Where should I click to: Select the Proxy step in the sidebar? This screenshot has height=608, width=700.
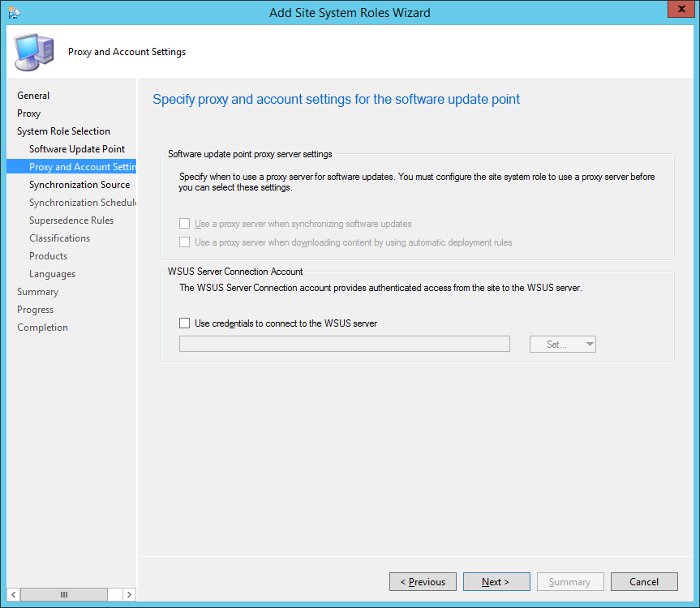(x=28, y=113)
